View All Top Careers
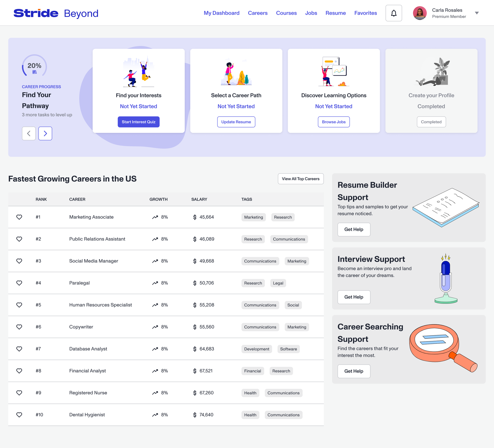 [x=300, y=179]
